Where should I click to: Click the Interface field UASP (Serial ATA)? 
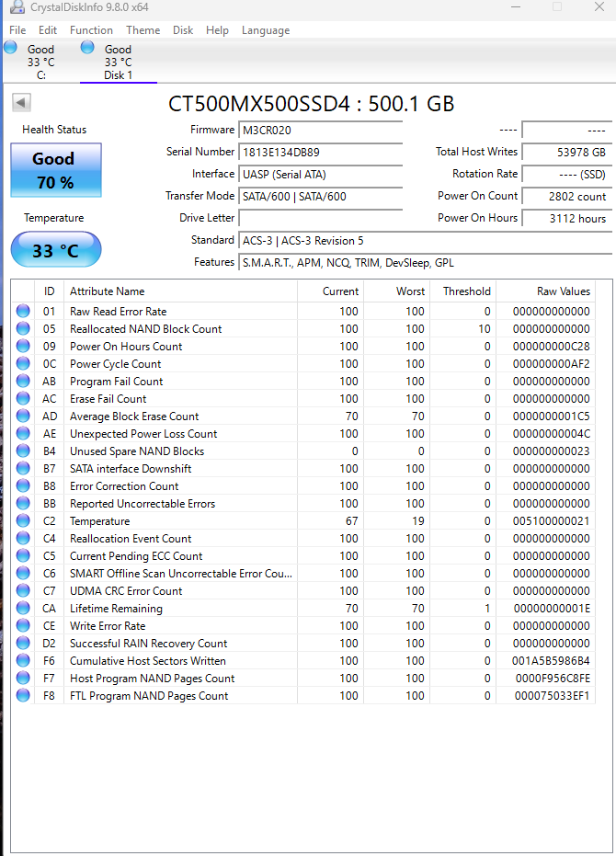pos(321,174)
